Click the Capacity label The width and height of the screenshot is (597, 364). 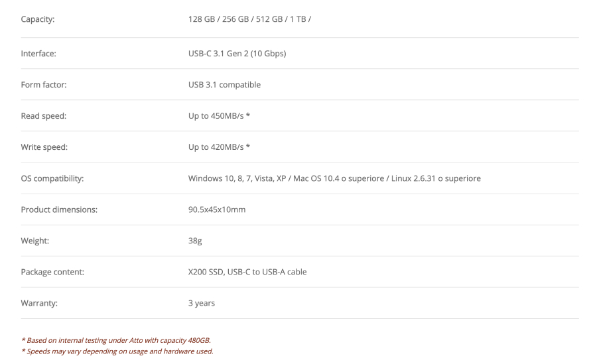tap(38, 19)
